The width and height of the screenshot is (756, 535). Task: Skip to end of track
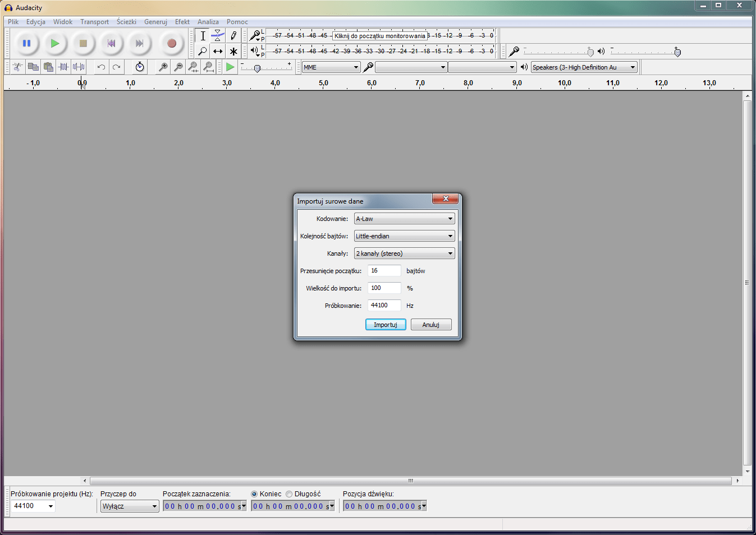[139, 43]
